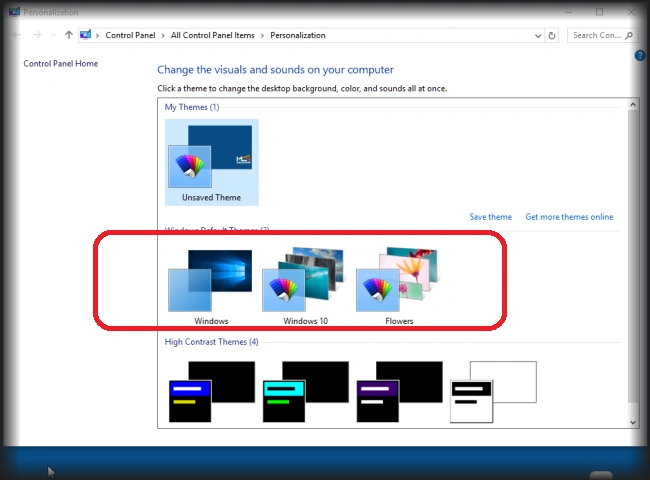Refresh the Personalization page

552,36
